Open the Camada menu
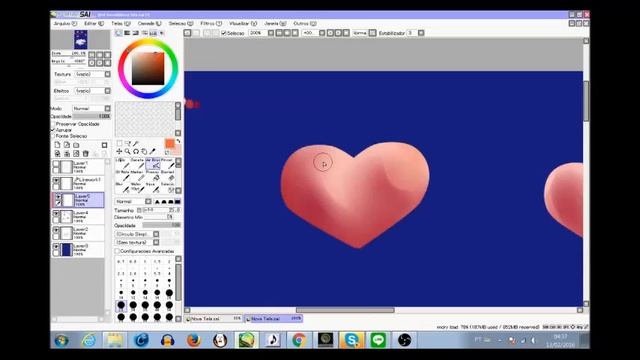Image resolution: width=640 pixels, height=360 pixels. coord(149,24)
